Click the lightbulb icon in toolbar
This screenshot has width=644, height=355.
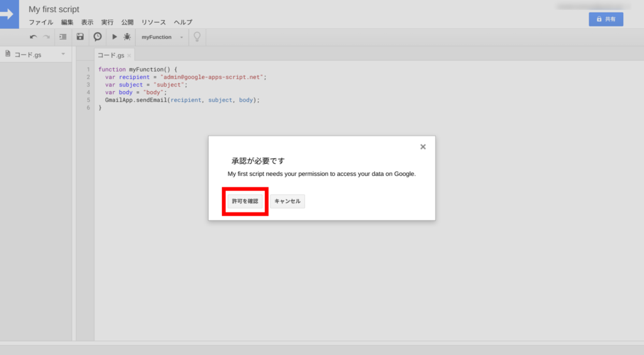197,37
